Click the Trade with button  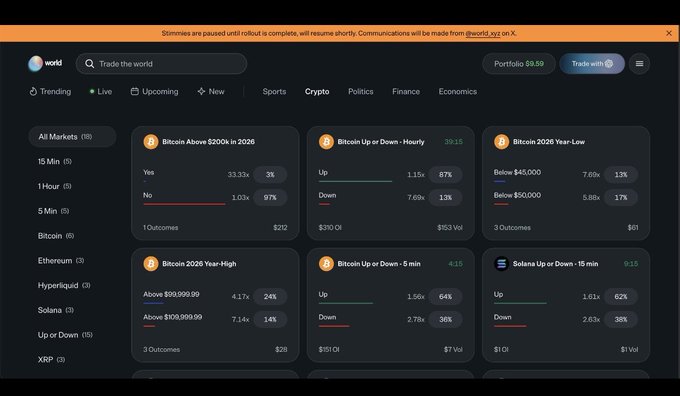(592, 64)
